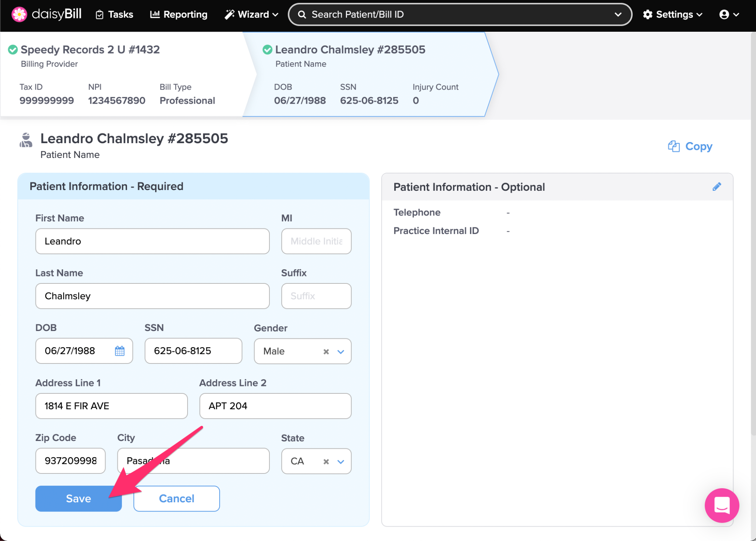Open the Tasks menu item
Image resolution: width=756 pixels, height=541 pixels.
(x=114, y=14)
